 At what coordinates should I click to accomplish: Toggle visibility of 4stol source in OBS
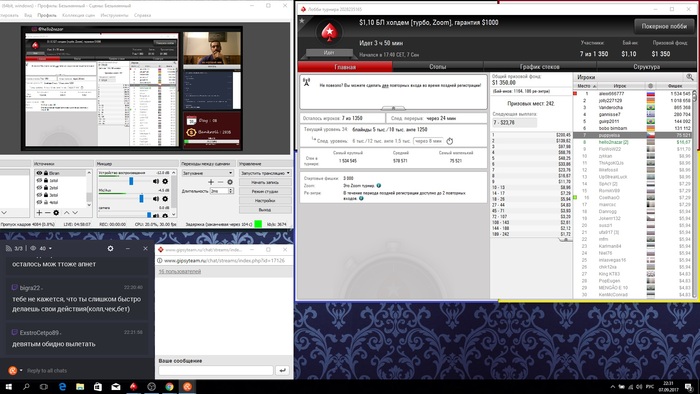pos(39,202)
